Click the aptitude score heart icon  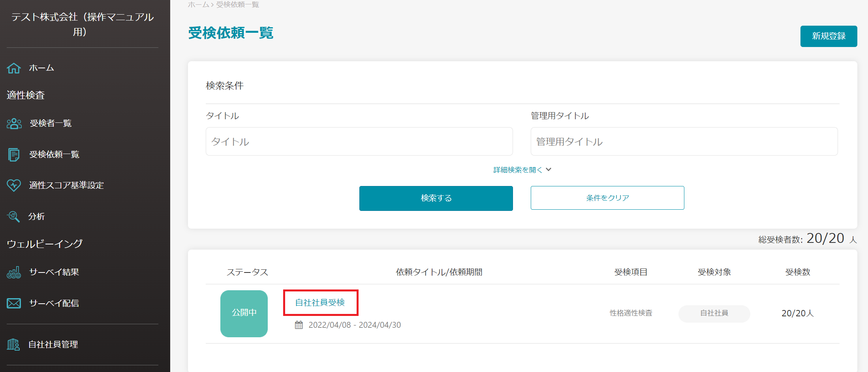pos(14,185)
